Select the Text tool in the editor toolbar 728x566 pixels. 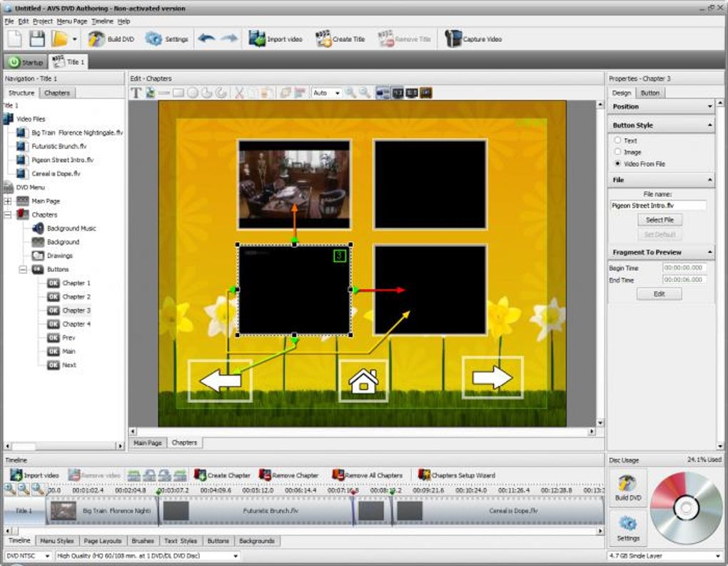(x=136, y=93)
